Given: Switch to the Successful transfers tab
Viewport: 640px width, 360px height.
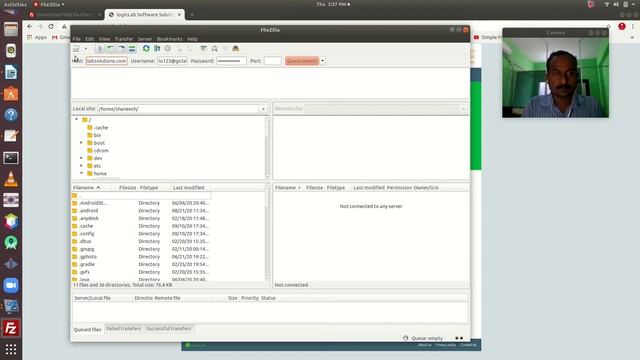Looking at the screenshot, I should click(169, 329).
